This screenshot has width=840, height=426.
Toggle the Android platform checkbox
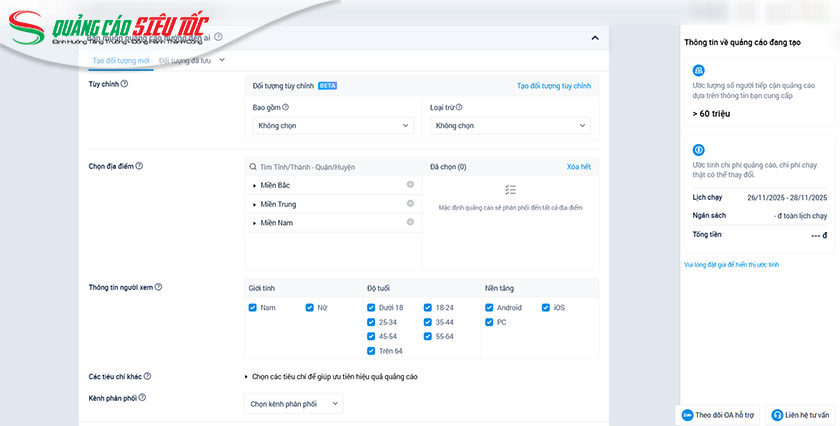489,308
